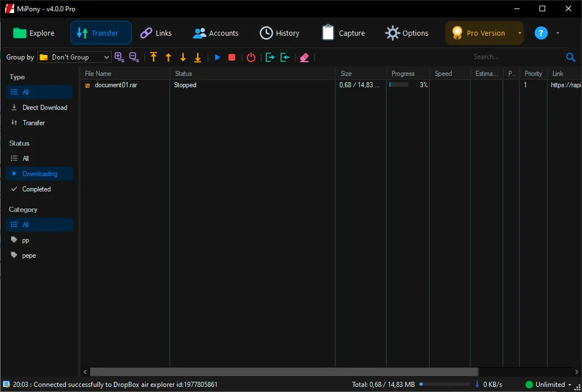This screenshot has width=582, height=392.
Task: Click the document01.rar file icon
Action: click(x=88, y=86)
